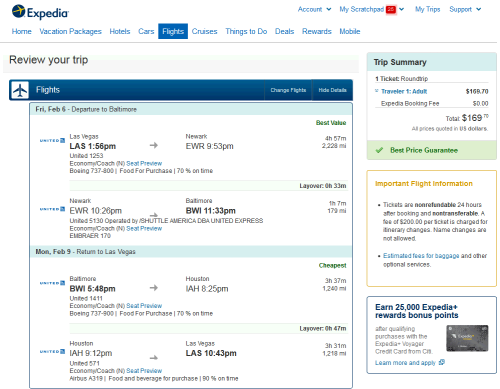Open the Vacation Packages tab
The image size is (500, 389).
tap(70, 31)
